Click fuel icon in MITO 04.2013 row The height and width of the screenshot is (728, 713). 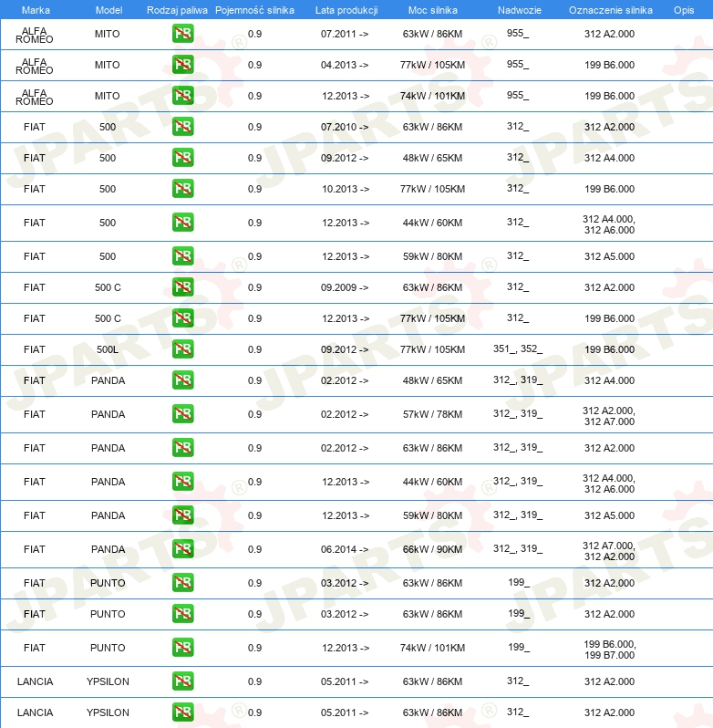(182, 65)
